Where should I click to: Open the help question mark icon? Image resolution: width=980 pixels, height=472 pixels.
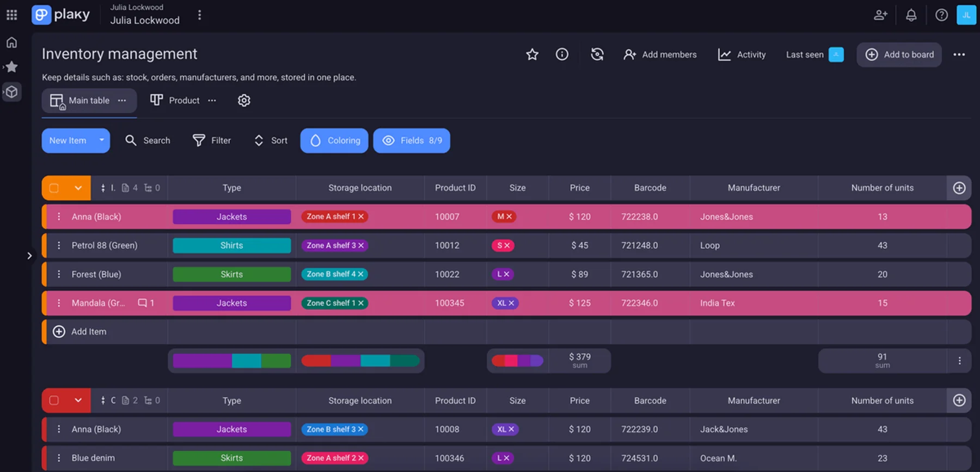[x=941, y=15]
